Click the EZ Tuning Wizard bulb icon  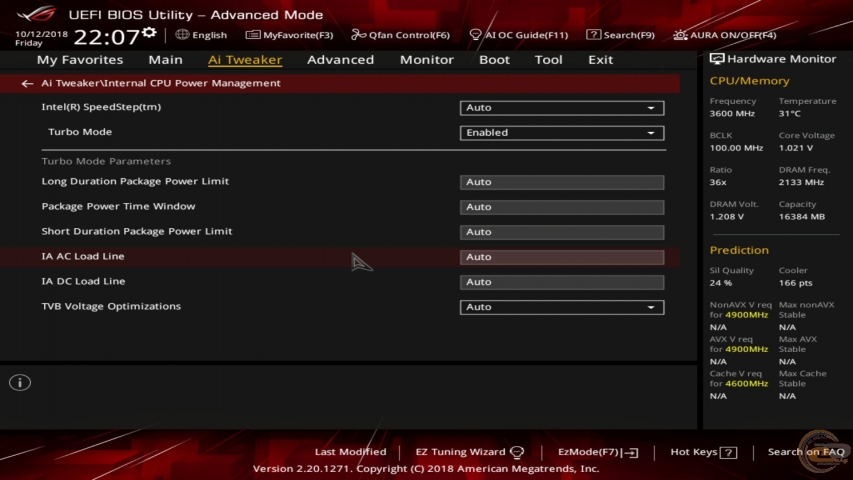517,452
